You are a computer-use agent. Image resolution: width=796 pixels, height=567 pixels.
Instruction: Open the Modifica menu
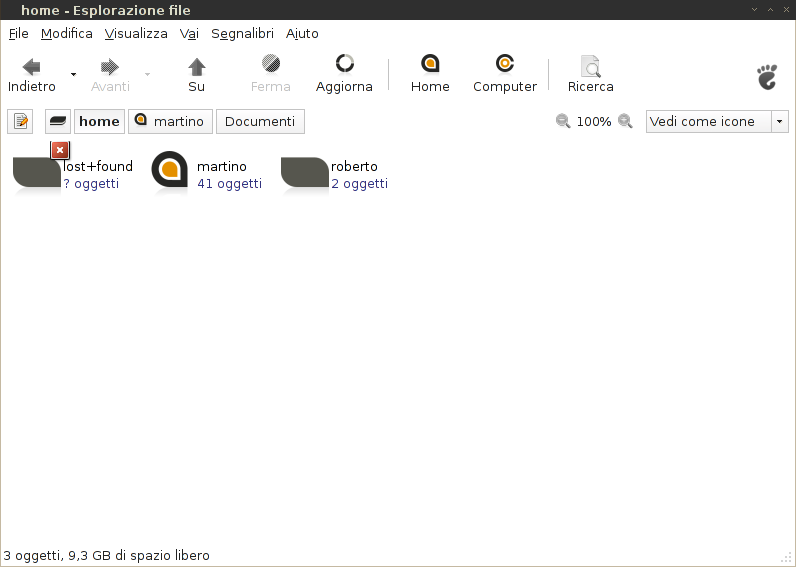(67, 34)
